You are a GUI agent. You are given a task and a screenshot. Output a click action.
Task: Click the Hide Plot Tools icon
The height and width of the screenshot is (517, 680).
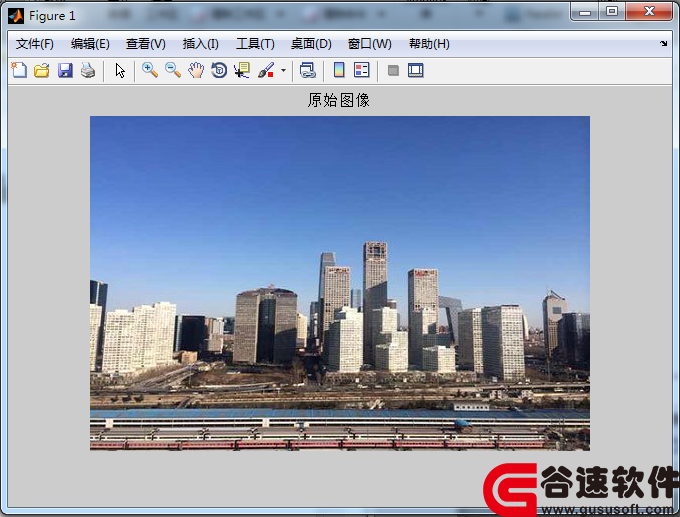(x=393, y=70)
